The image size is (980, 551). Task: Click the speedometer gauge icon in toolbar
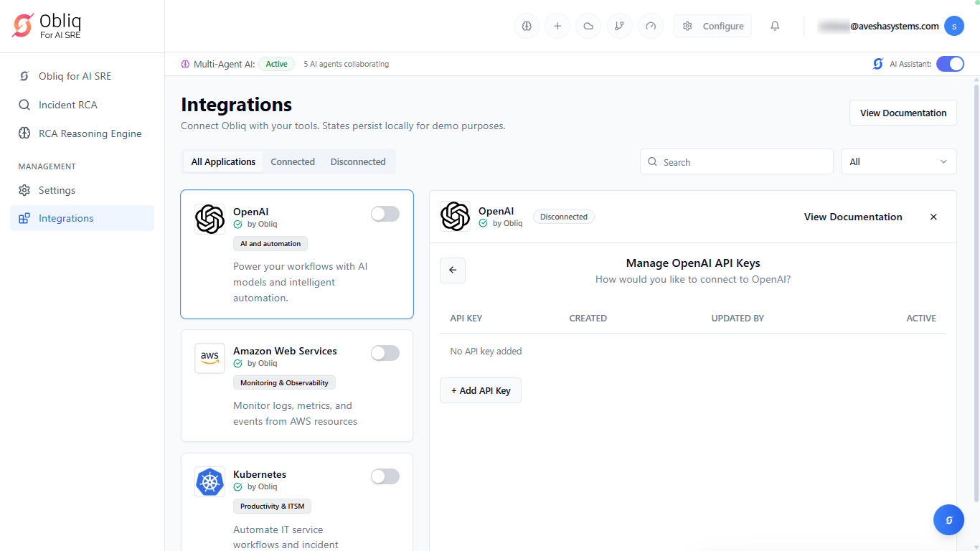tap(651, 27)
